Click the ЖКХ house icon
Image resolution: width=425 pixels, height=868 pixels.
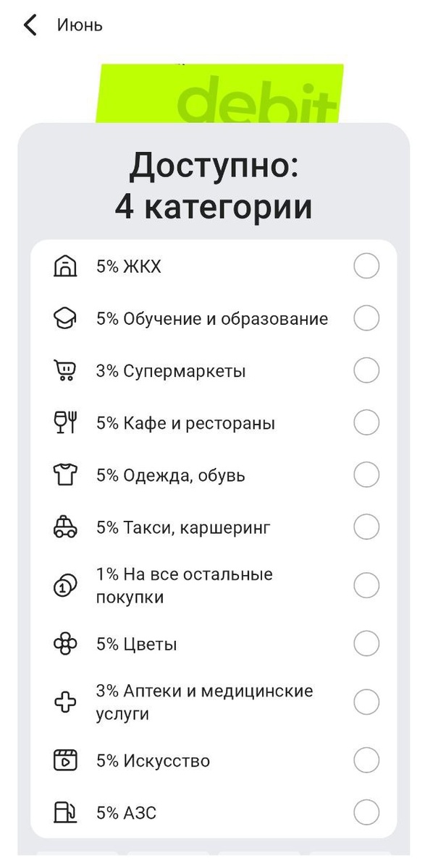click(66, 266)
